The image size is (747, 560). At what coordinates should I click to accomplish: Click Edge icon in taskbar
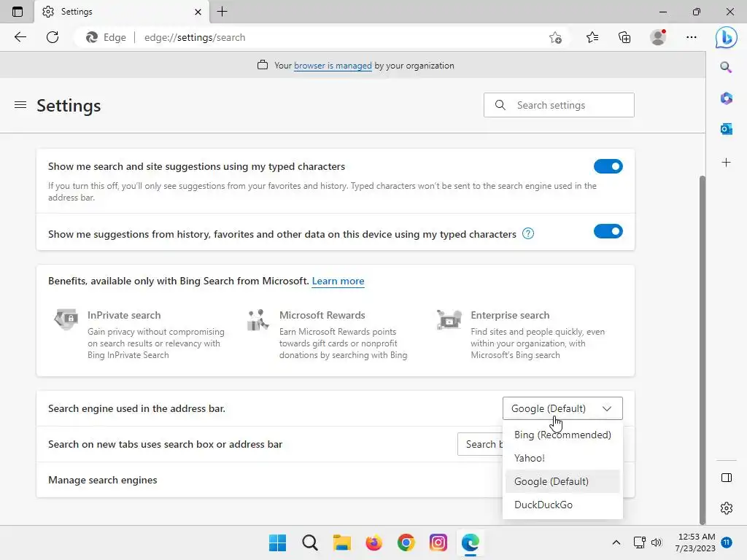471,542
